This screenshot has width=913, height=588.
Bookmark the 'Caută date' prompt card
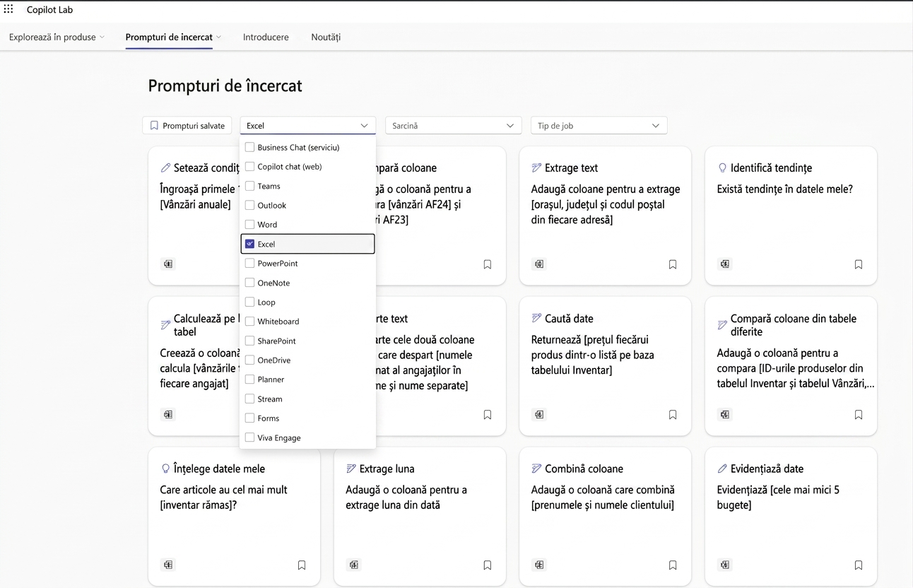pos(673,415)
